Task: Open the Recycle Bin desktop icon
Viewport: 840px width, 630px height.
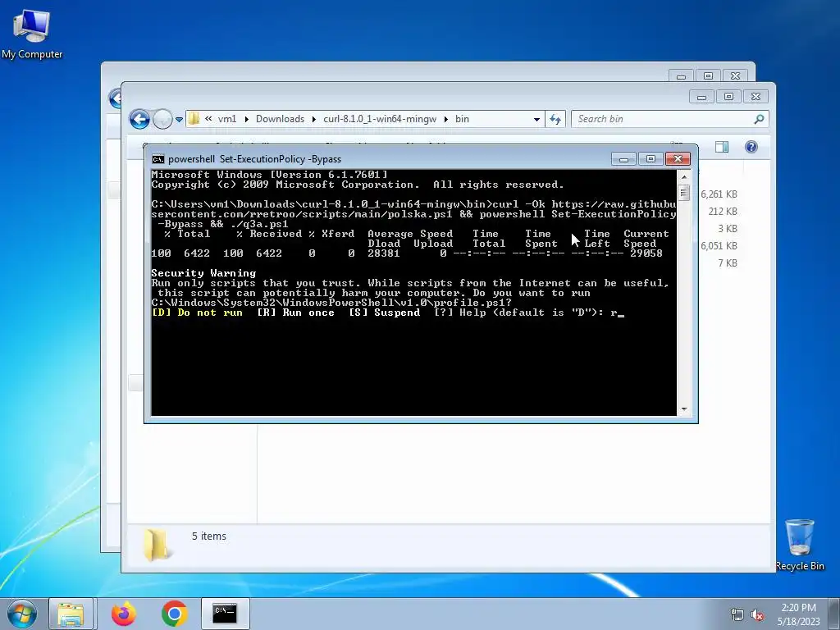Action: (x=799, y=545)
